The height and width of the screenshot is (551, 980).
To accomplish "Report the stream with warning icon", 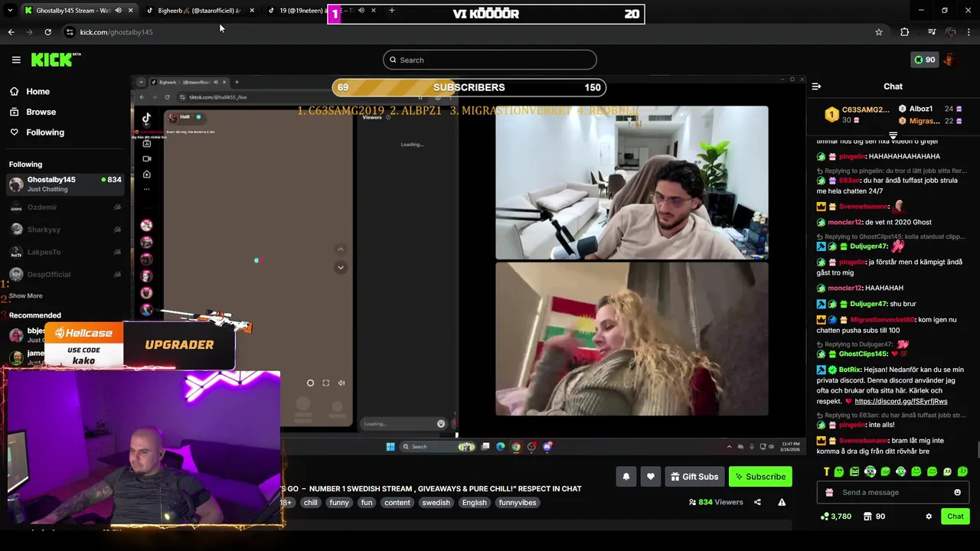I will coord(782,502).
